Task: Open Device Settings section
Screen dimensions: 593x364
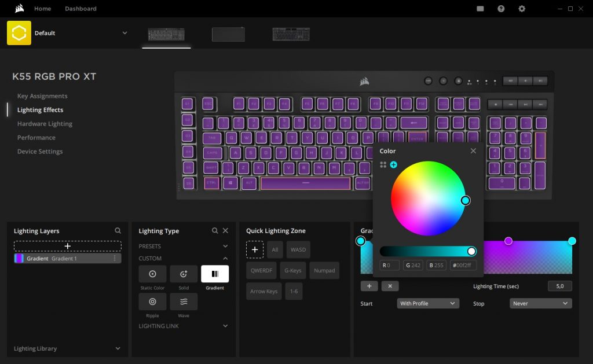Action: [40, 152]
